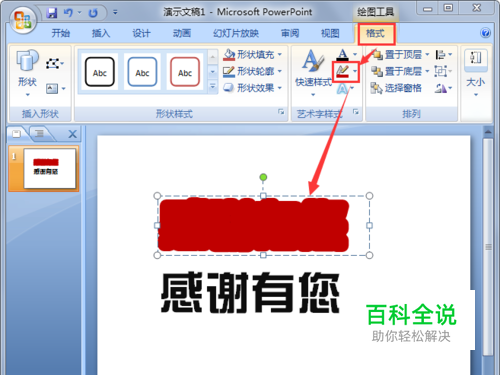Viewport: 500px width, 375px height.
Task: Click the edit shape icon
Action: pyautogui.click(x=54, y=64)
